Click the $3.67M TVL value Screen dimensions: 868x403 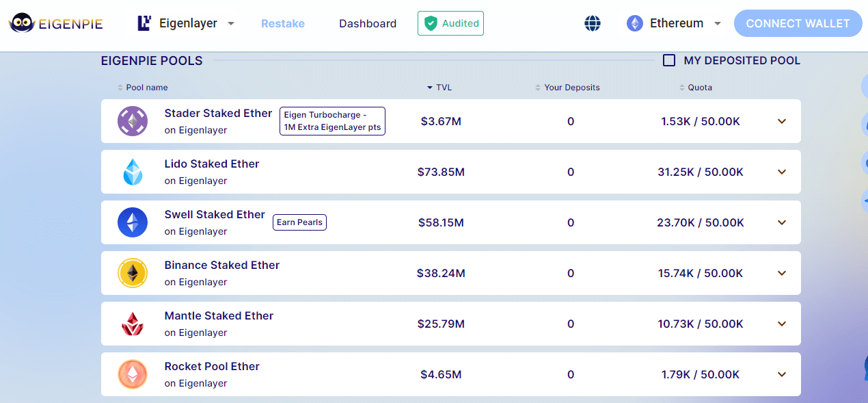coord(441,121)
